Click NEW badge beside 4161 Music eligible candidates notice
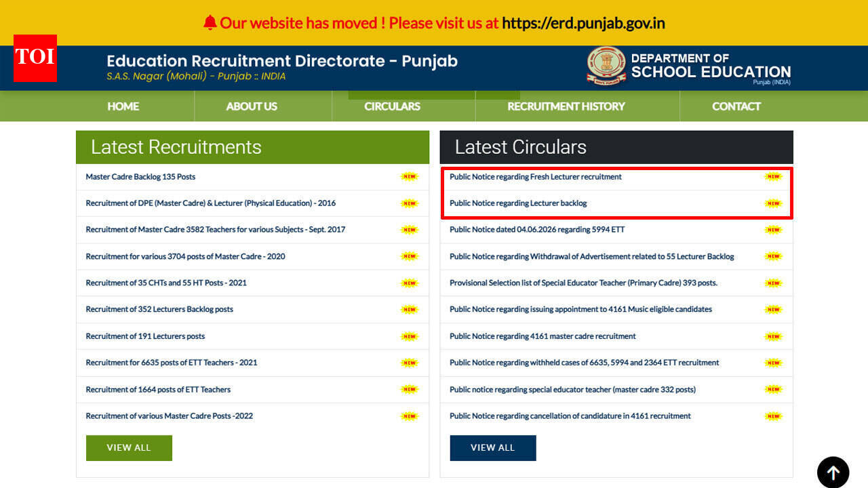The width and height of the screenshot is (868, 488). (x=773, y=310)
